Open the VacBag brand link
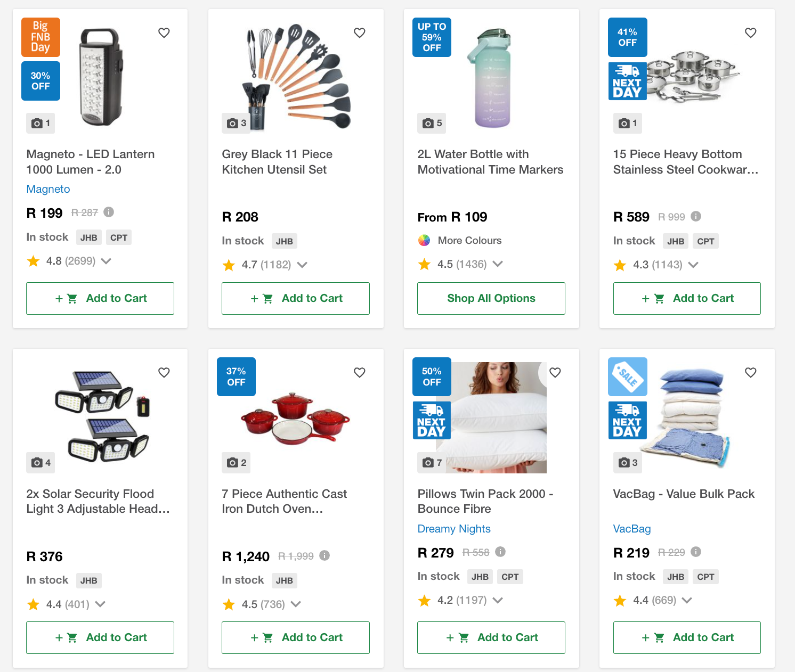795x672 pixels. coord(632,529)
